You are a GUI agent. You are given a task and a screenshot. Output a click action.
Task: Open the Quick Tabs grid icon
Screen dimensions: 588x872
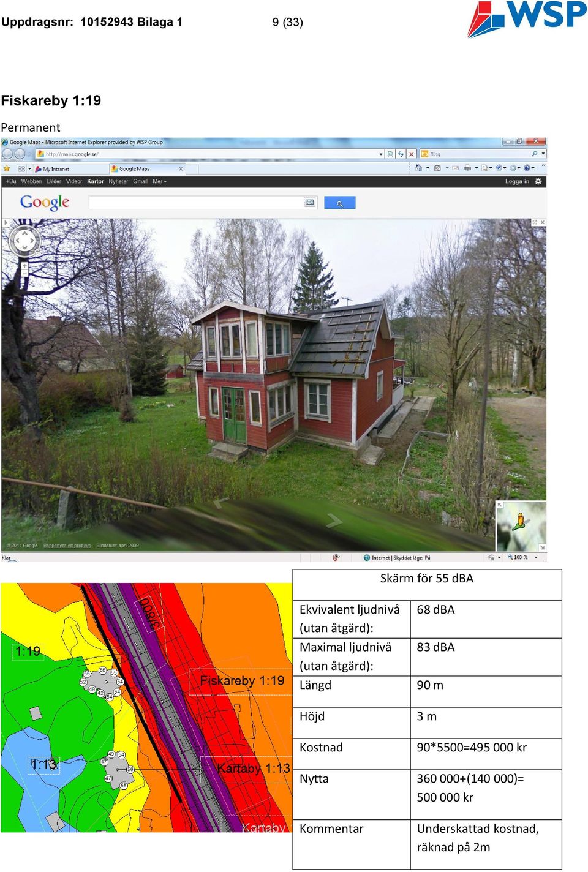click(21, 168)
